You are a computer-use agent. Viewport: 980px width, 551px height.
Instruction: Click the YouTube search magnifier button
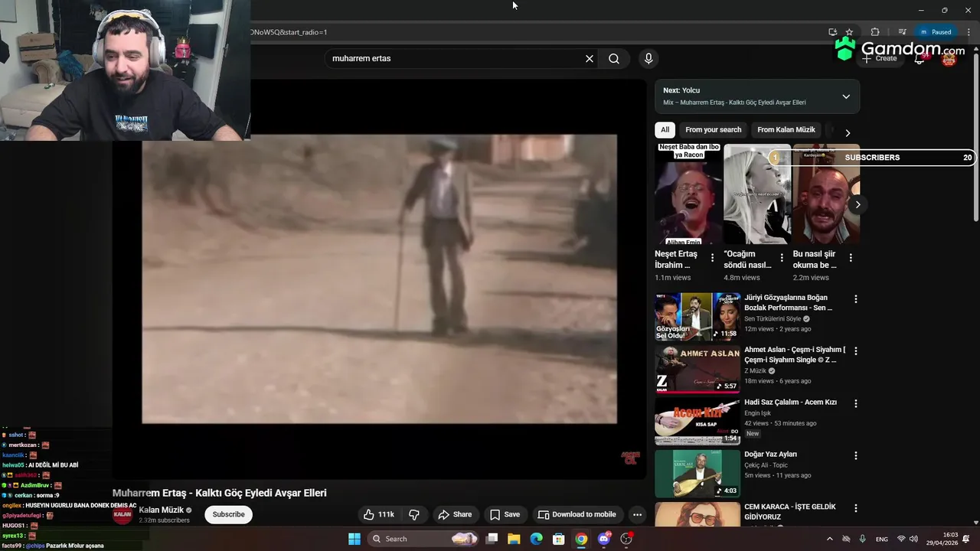(x=614, y=58)
